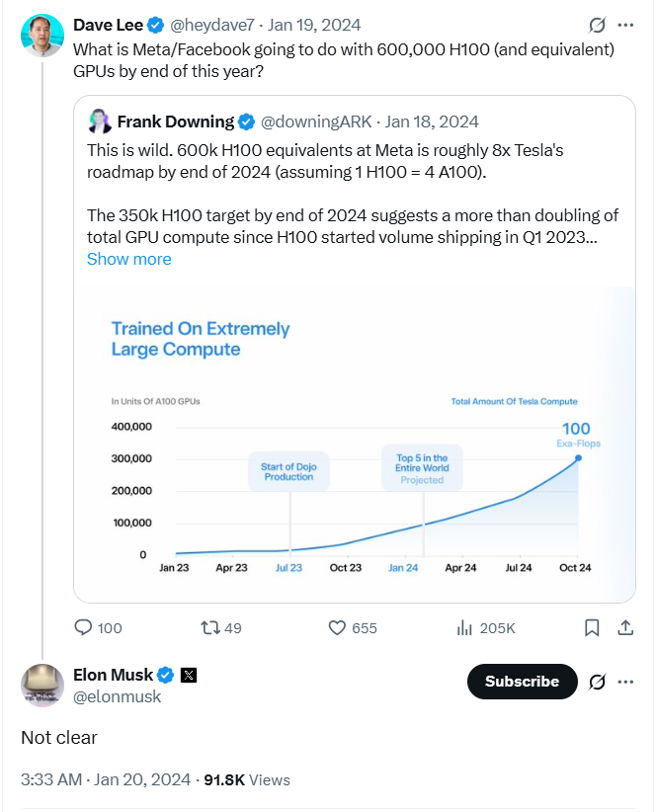Open the tweet view analytics icon
The image size is (656, 812).
point(464,627)
